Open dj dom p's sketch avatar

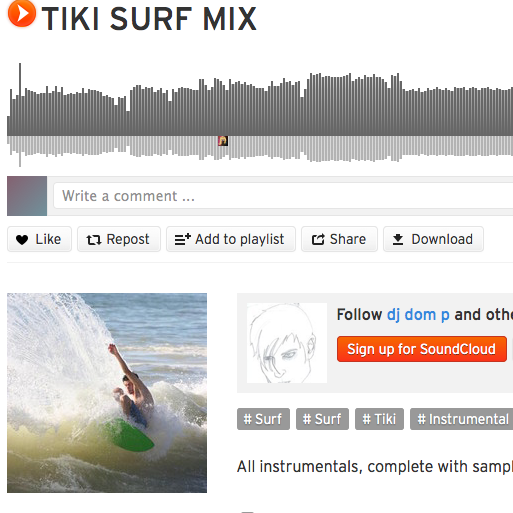click(x=287, y=343)
